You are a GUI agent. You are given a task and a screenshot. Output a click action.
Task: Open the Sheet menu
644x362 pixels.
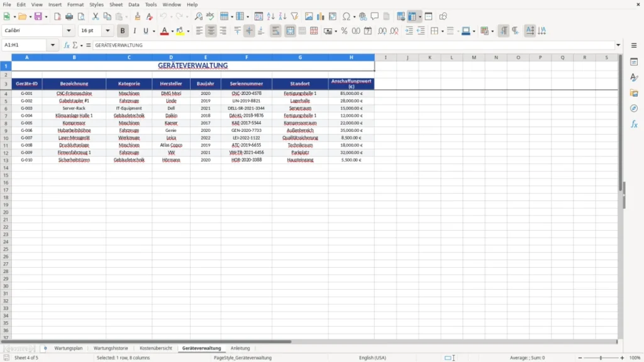(x=116, y=4)
